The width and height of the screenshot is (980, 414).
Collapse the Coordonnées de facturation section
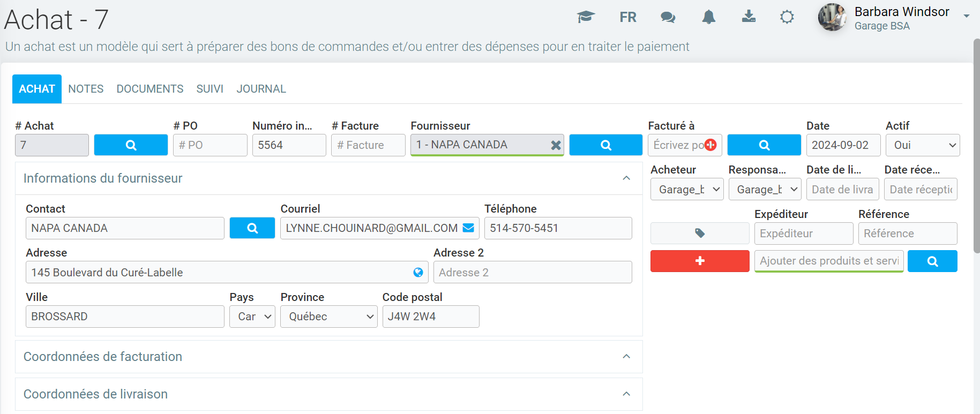click(626, 357)
